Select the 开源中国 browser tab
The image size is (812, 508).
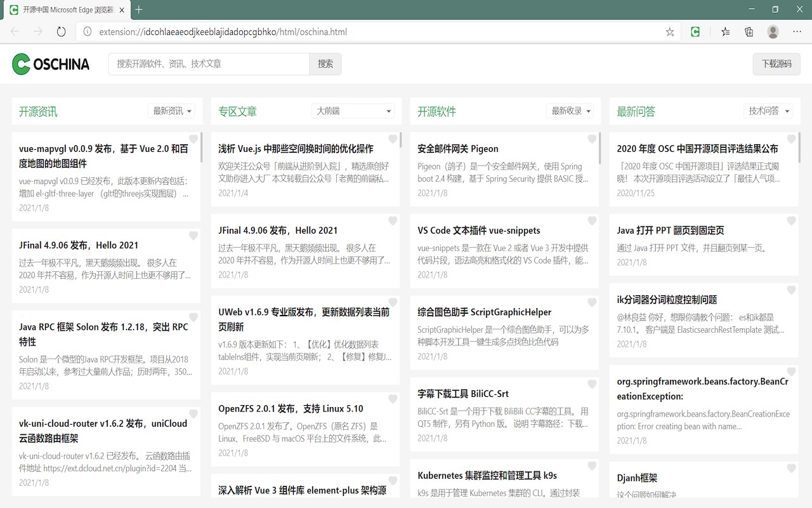tap(67, 10)
